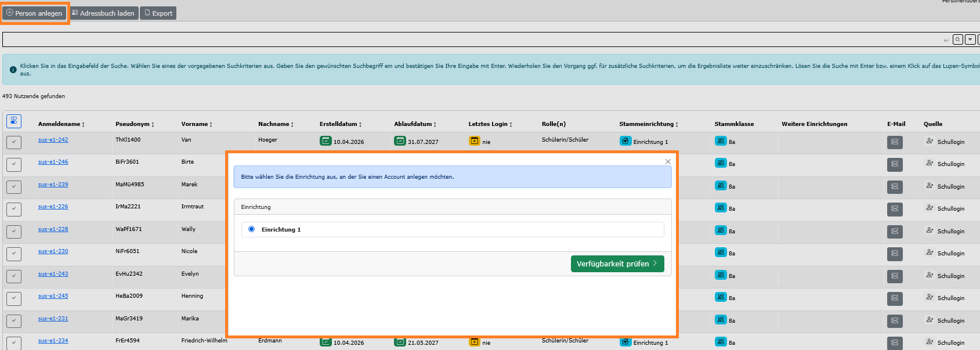980x350 pixels.
Task: Click the Stammklasse 8a icon for sus-e1-228
Action: coord(721,230)
